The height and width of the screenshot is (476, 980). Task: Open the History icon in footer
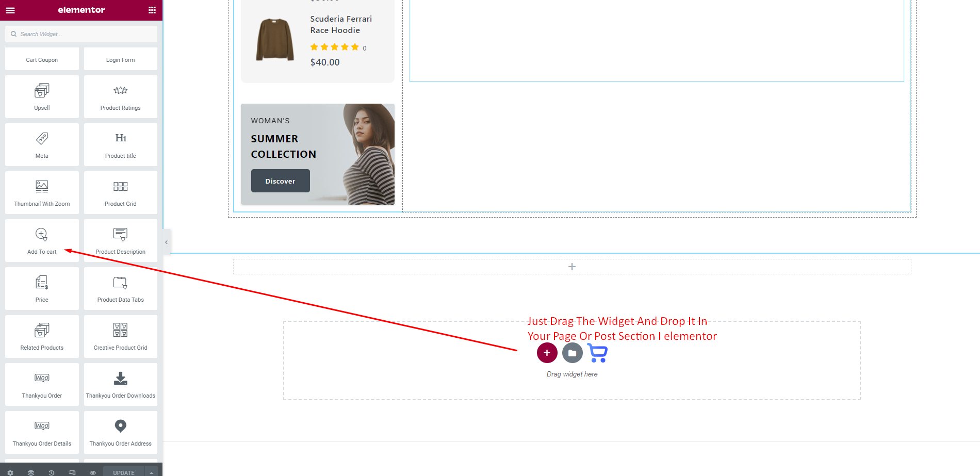coord(52,472)
